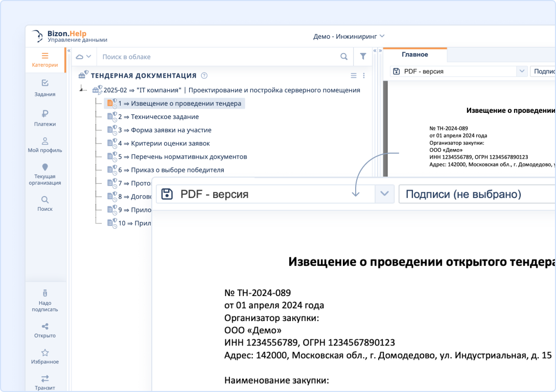Click the Текущая организация pin icon

[45, 167]
